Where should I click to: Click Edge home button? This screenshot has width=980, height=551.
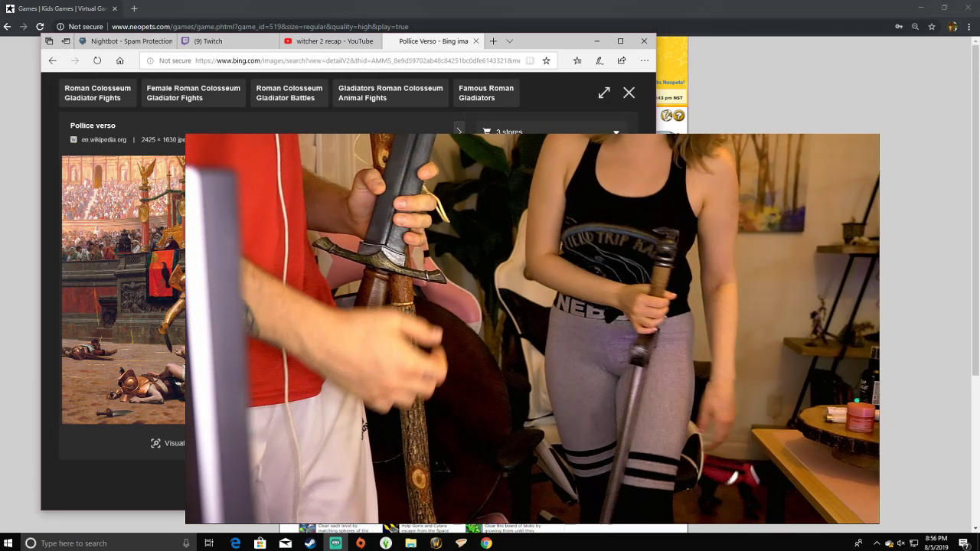(x=119, y=60)
